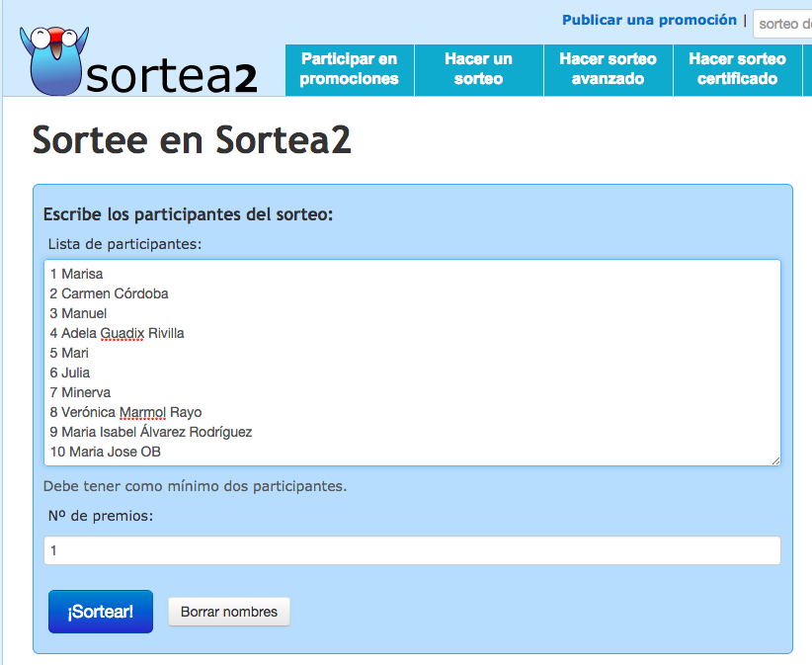812x665 pixels.
Task: Grab the textarea resize handle corner
Action: (775, 460)
